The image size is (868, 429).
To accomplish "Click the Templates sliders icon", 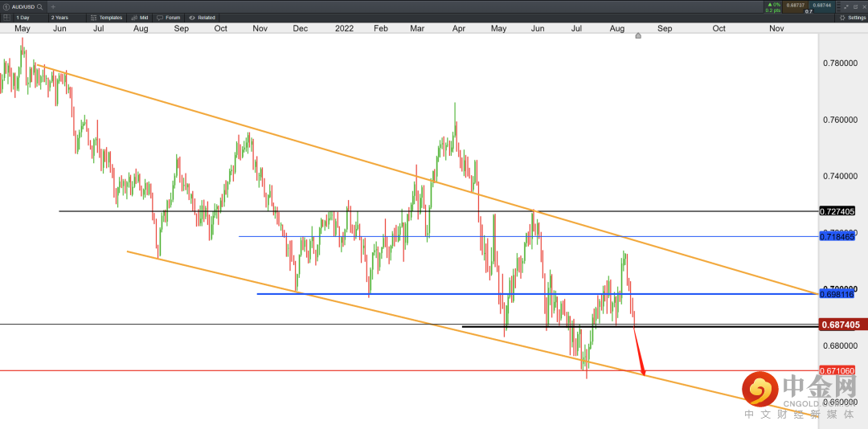I will (x=93, y=18).
